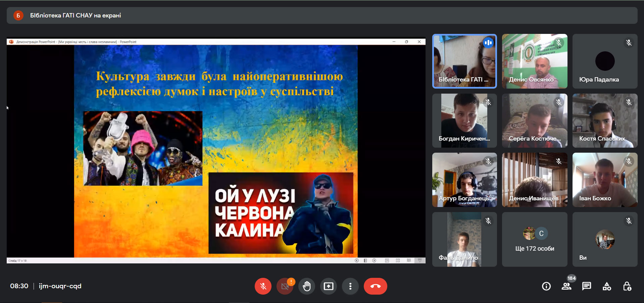Click the Kalush Orchestra photo on the slide
The height and width of the screenshot is (303, 644).
[143, 148]
